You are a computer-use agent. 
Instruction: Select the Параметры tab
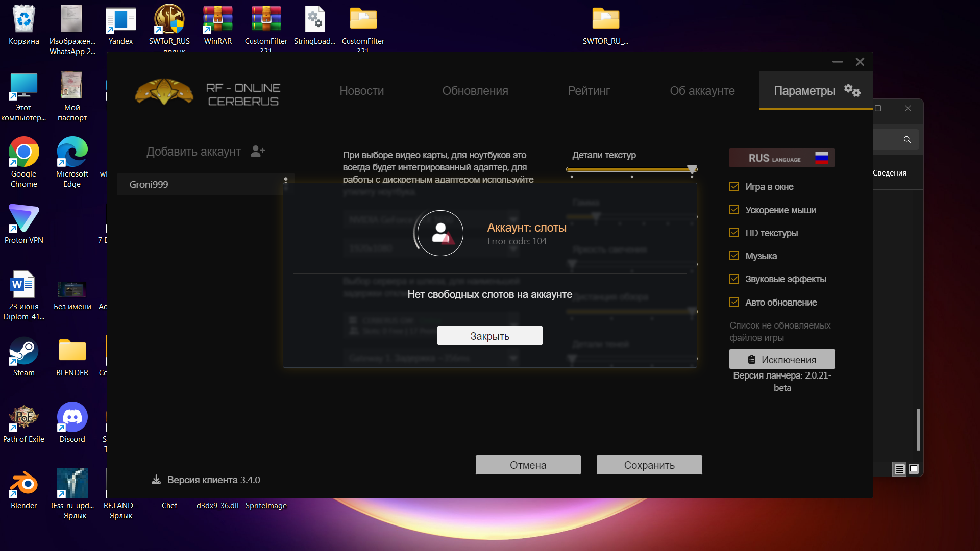816,90
